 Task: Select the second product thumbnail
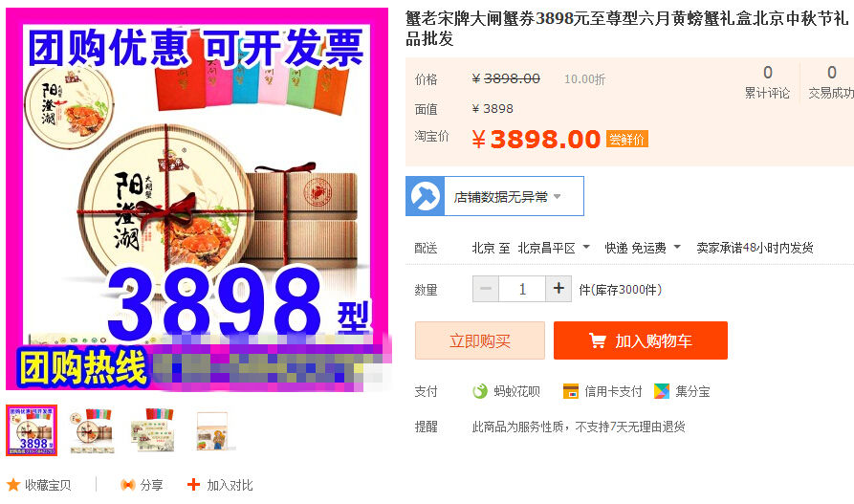pos(92,430)
